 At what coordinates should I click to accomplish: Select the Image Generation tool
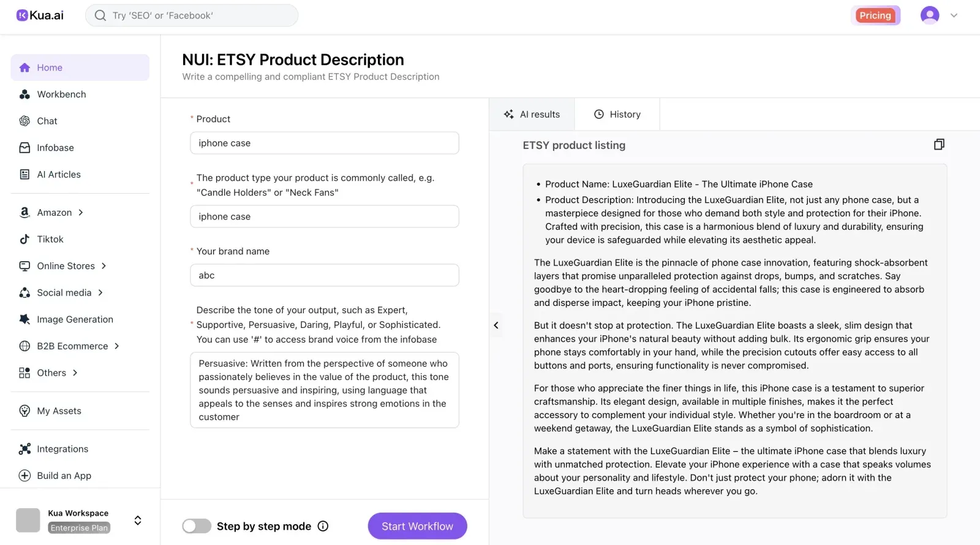pyautogui.click(x=75, y=319)
